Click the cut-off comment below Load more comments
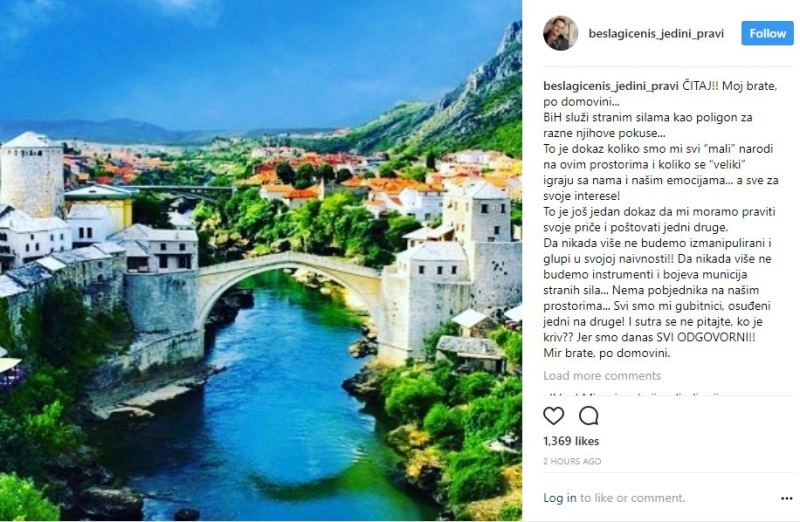The height and width of the screenshot is (522, 800). pos(633,394)
